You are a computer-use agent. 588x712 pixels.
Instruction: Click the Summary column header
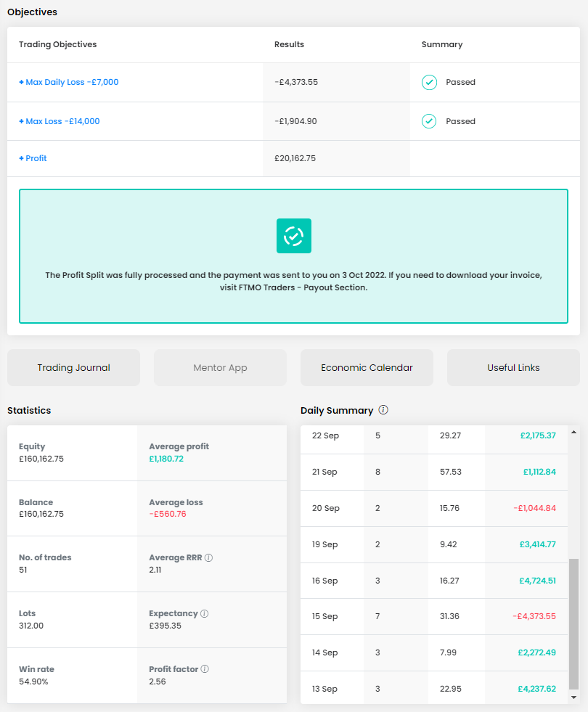click(x=442, y=44)
